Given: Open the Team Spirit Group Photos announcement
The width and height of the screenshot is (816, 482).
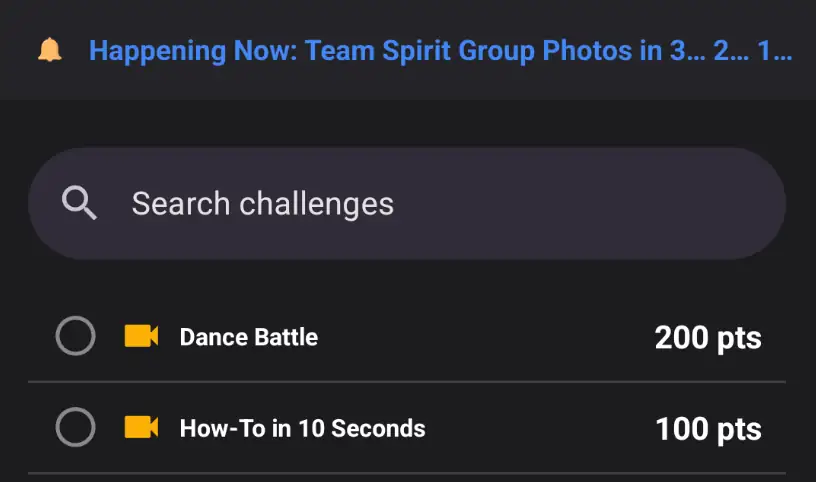Looking at the screenshot, I should click(x=440, y=51).
